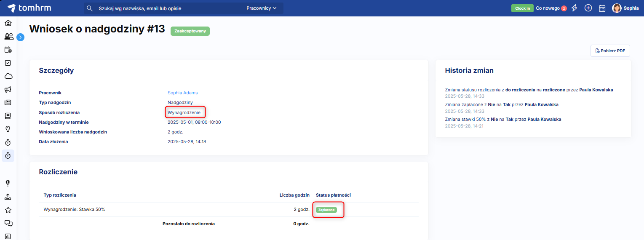Open the calendar icon in top bar
Screen dimensions: 644x240
602,8
